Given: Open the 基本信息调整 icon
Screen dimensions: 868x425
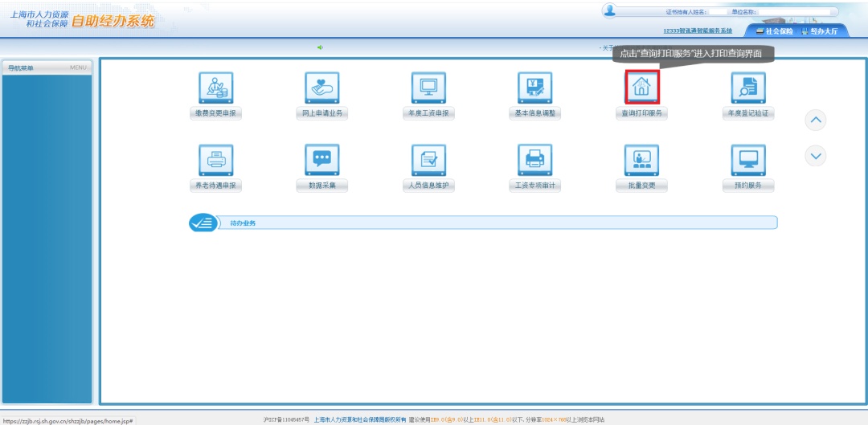Looking at the screenshot, I should pyautogui.click(x=535, y=88).
